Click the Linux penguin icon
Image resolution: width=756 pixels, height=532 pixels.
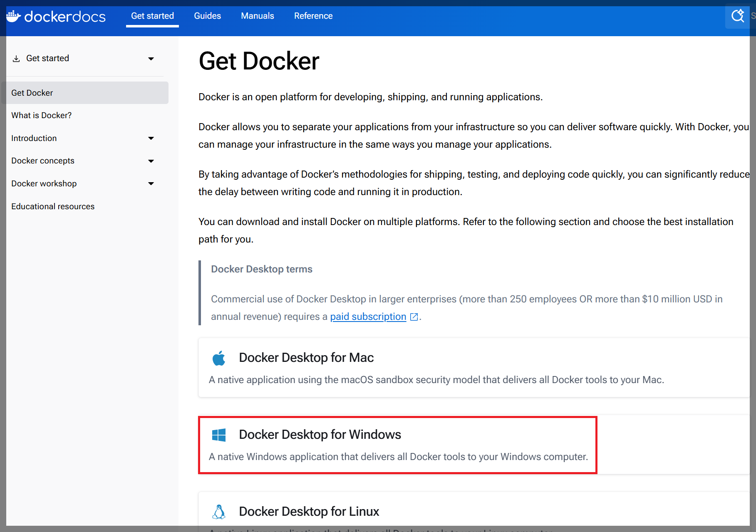pos(219,512)
